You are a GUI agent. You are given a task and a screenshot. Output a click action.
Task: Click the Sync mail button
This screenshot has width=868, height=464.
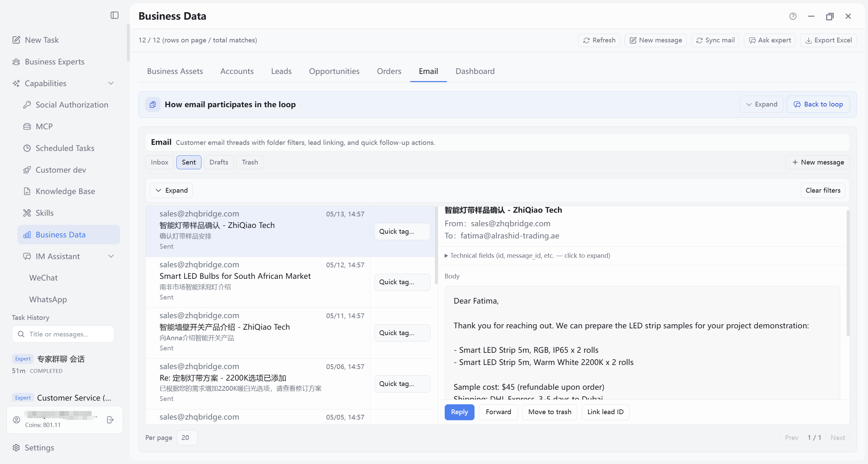tap(715, 40)
